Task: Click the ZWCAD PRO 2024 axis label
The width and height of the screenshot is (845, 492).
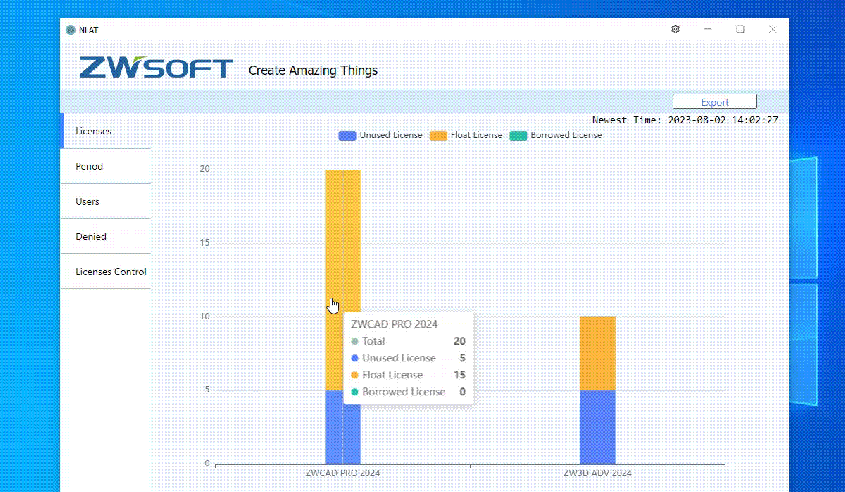Action: point(343,473)
